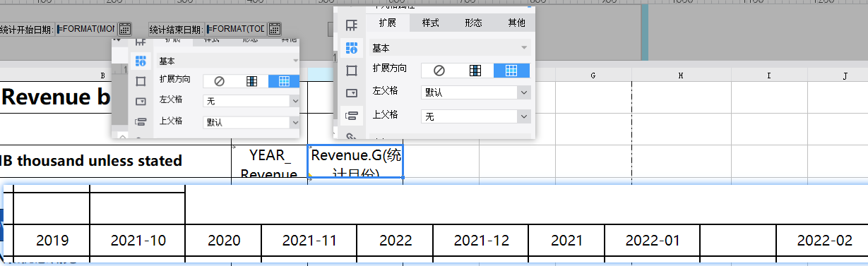Set horizontal expansion direction in right panel
Image resolution: width=868 pixels, height=266 pixels.
click(511, 70)
